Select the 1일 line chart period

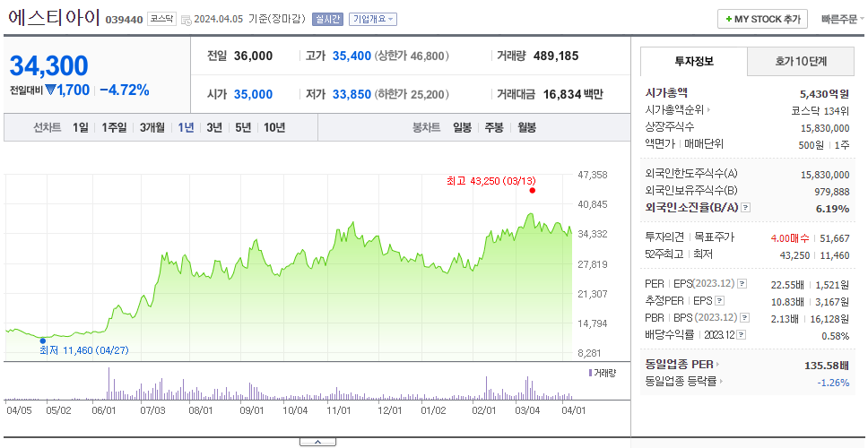(x=81, y=128)
